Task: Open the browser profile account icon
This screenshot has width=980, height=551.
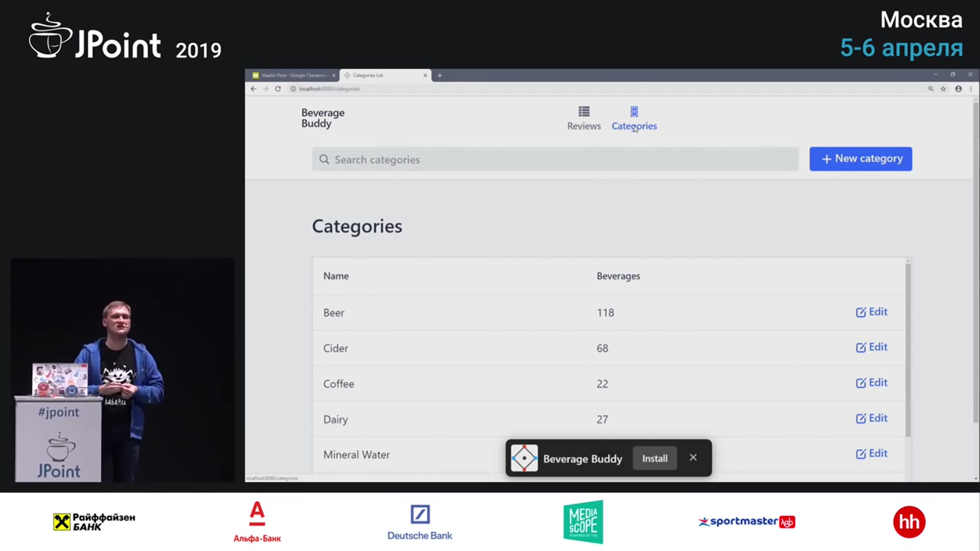Action: click(x=958, y=89)
